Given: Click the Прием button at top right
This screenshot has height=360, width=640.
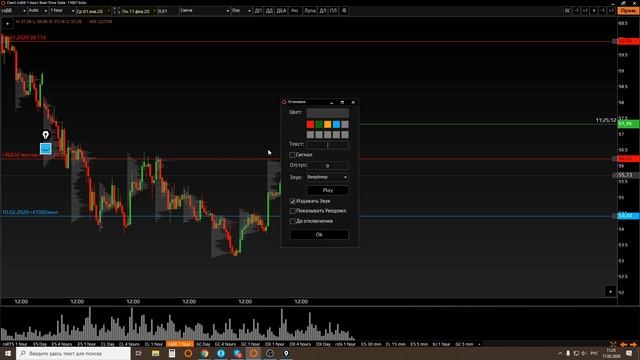Looking at the screenshot, I should pos(629,11).
